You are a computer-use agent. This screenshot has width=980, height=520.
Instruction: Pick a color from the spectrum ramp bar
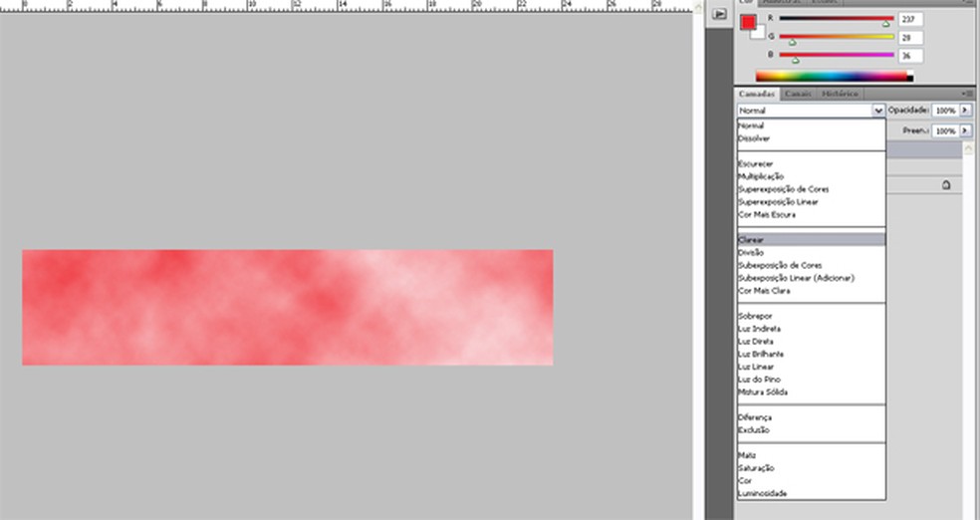835,77
